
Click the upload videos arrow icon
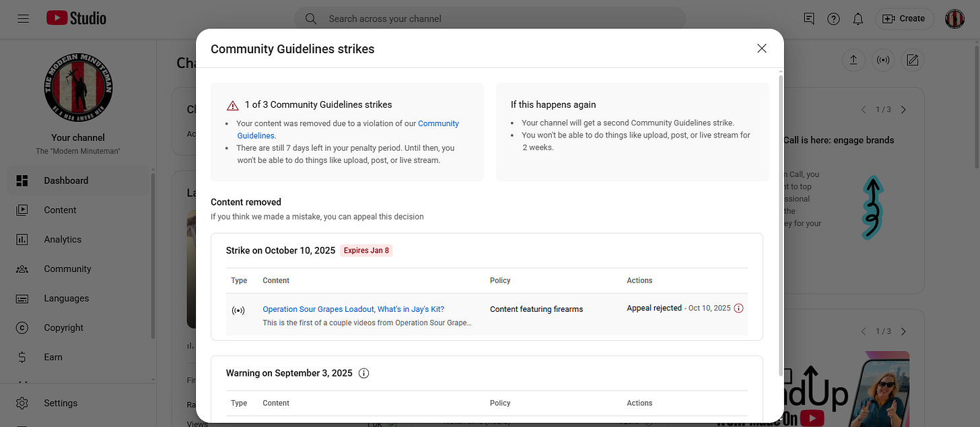point(853,60)
